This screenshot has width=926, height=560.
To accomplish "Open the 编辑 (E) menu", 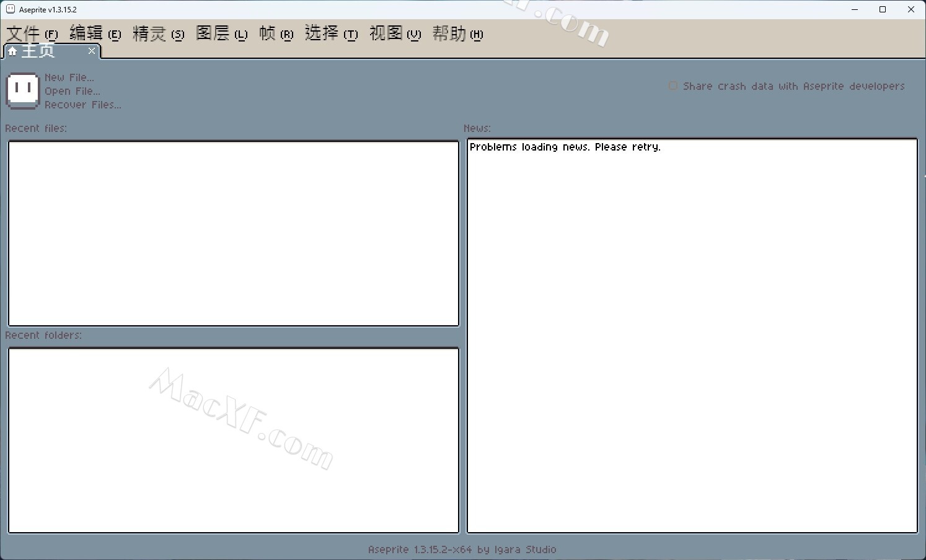I will [x=95, y=33].
